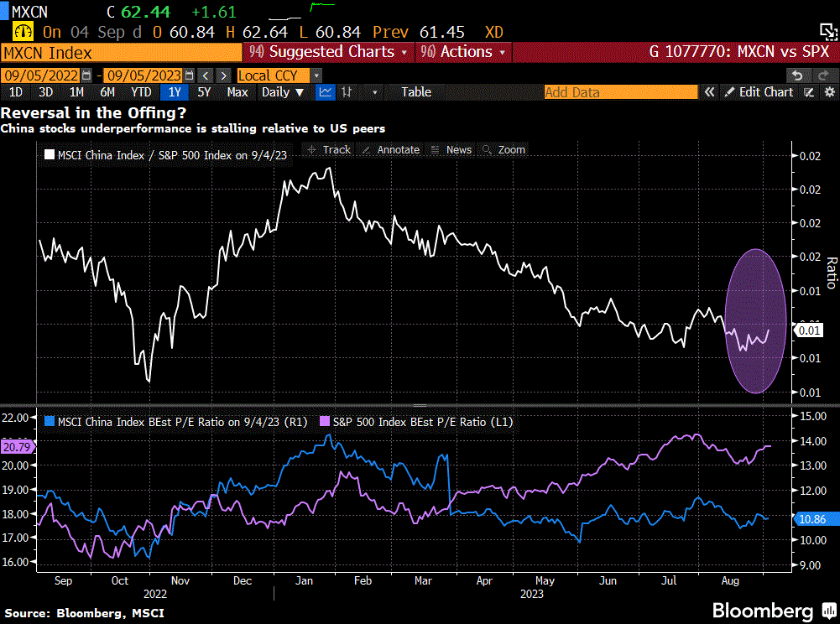Open the start date calendar picker

pyautogui.click(x=86, y=75)
